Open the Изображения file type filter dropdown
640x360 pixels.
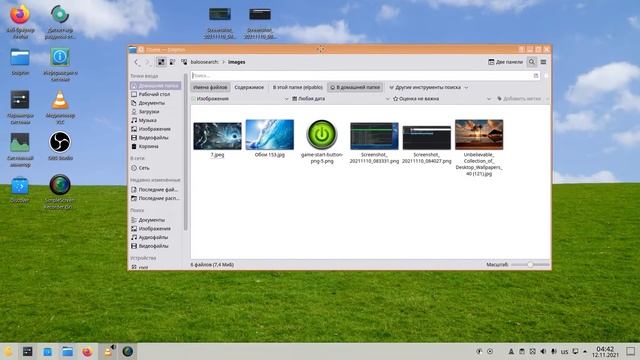tap(240, 99)
